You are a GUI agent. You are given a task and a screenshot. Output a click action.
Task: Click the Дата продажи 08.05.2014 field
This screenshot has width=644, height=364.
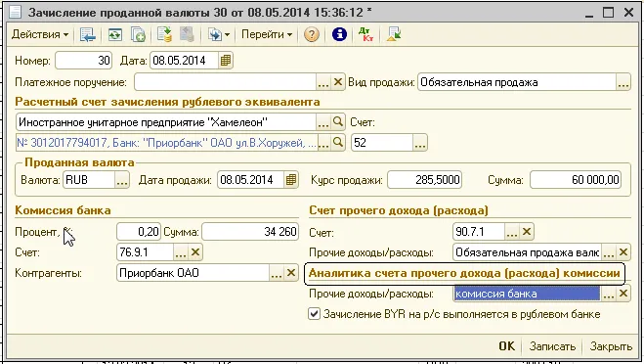pos(250,180)
